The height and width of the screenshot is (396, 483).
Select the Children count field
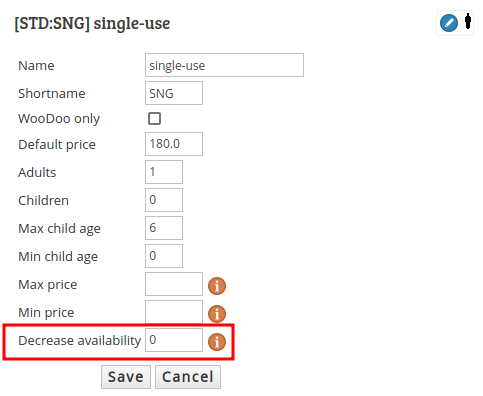point(164,200)
